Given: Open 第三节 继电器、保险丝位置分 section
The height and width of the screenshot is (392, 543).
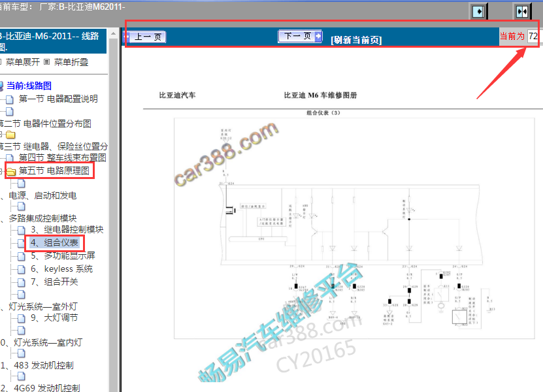Looking at the screenshot, I should click(x=54, y=146).
